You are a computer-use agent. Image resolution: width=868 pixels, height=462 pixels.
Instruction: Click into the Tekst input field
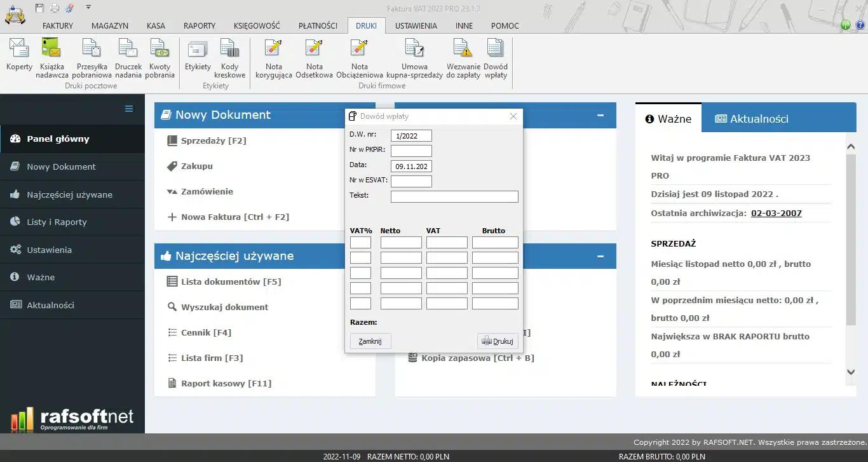coord(454,196)
